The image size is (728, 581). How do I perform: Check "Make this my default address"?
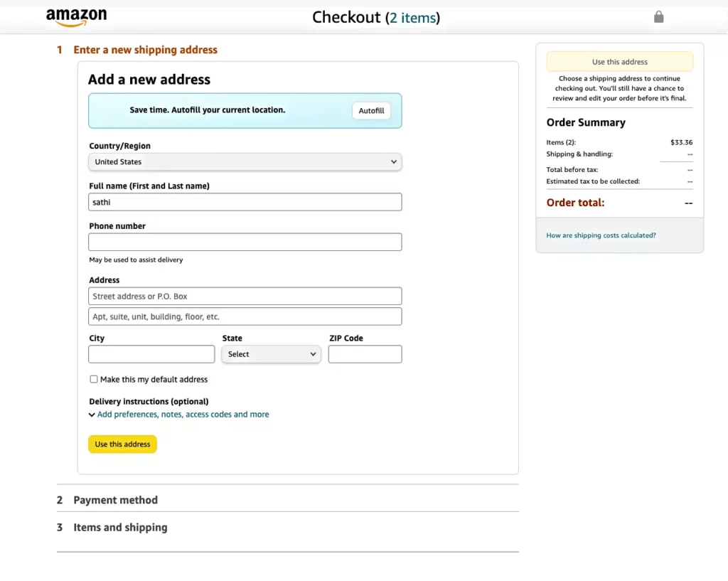pyautogui.click(x=94, y=379)
